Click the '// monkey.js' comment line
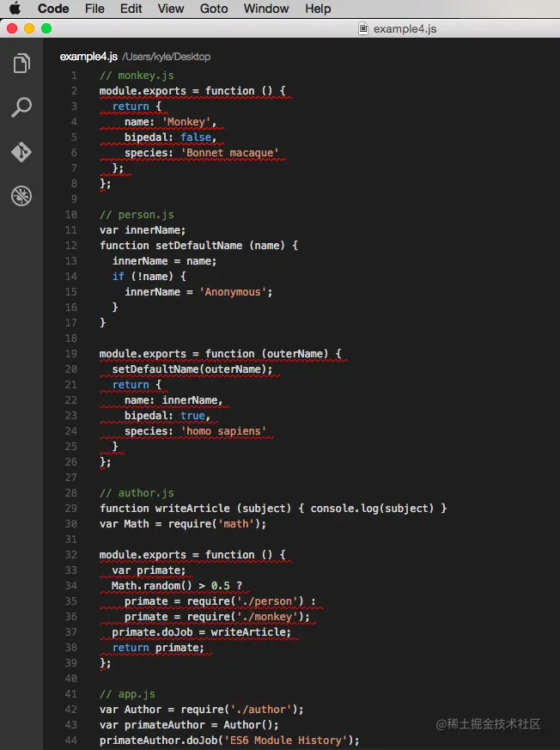 [x=137, y=76]
